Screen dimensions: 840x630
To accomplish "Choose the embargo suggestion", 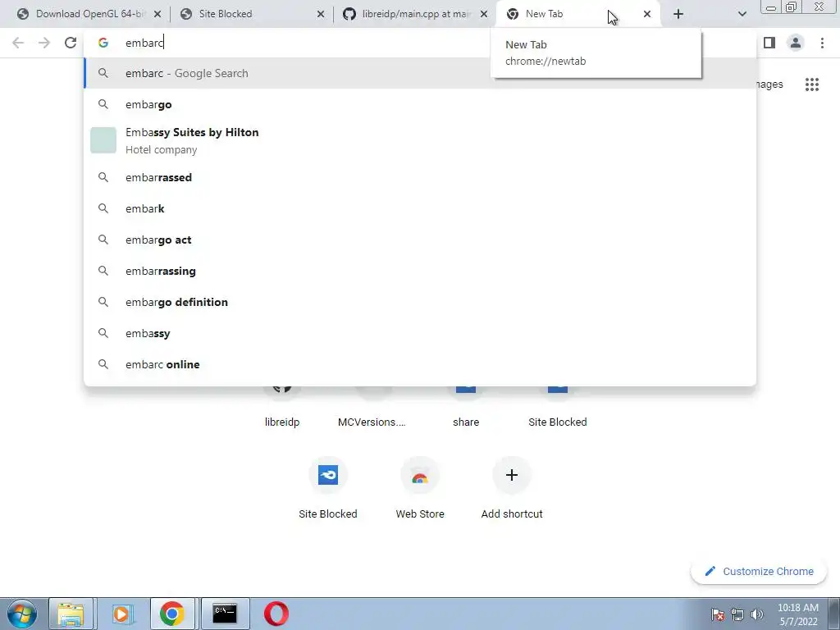I will pos(420,104).
